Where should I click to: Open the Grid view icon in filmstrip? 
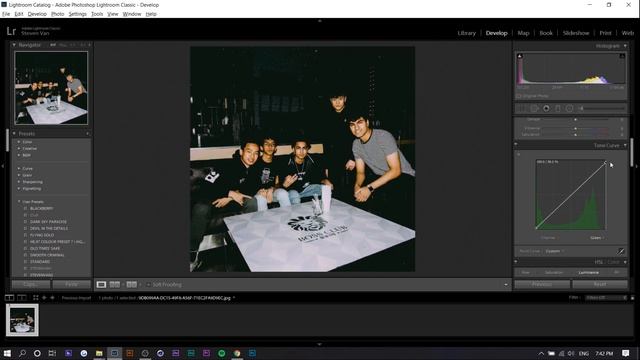pyautogui.click(x=36, y=298)
